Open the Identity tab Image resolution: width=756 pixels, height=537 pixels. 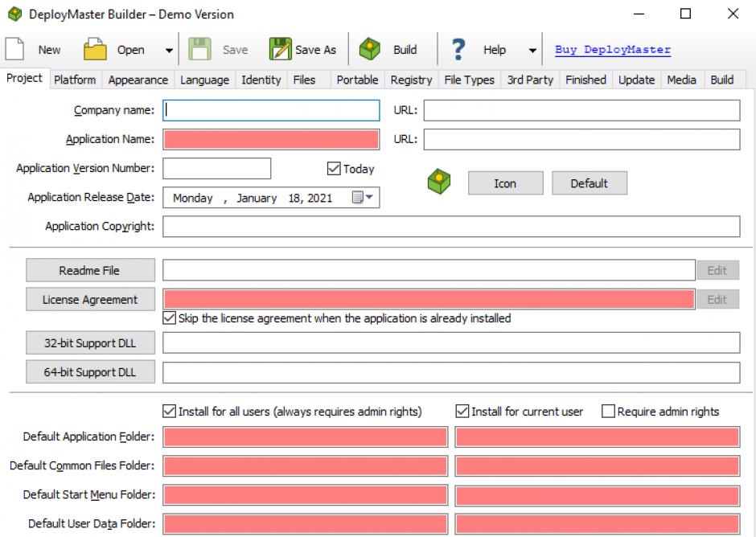click(x=261, y=80)
